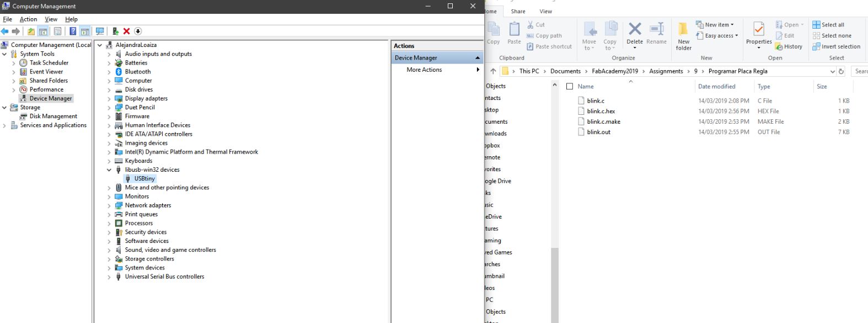
Task: Collapse the libusb-win32 devices node
Action: (x=109, y=170)
